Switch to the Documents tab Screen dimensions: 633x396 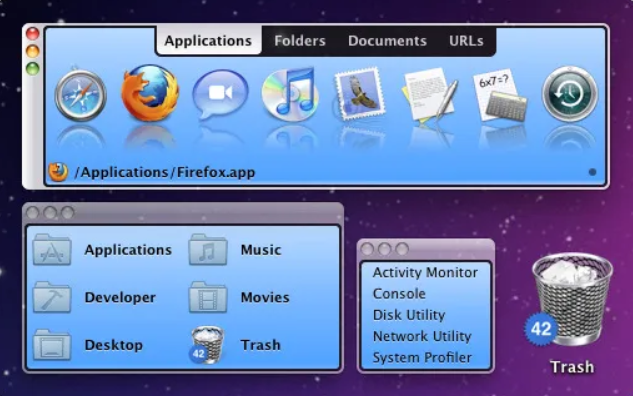[387, 41]
